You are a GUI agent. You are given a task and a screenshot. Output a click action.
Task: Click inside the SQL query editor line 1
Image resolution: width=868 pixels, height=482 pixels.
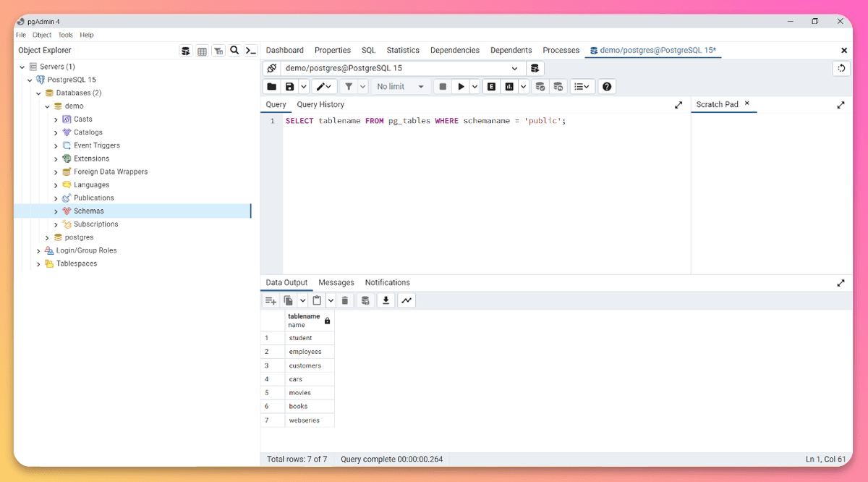[486, 121]
